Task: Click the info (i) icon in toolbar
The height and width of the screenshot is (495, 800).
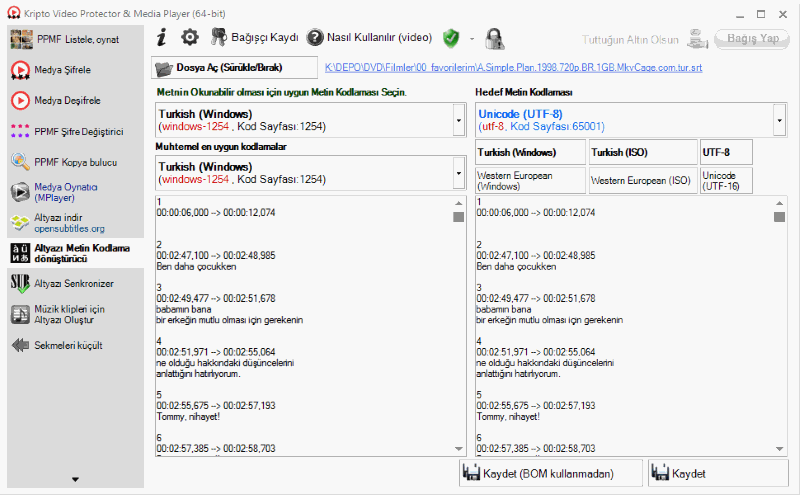Action: click(162, 38)
